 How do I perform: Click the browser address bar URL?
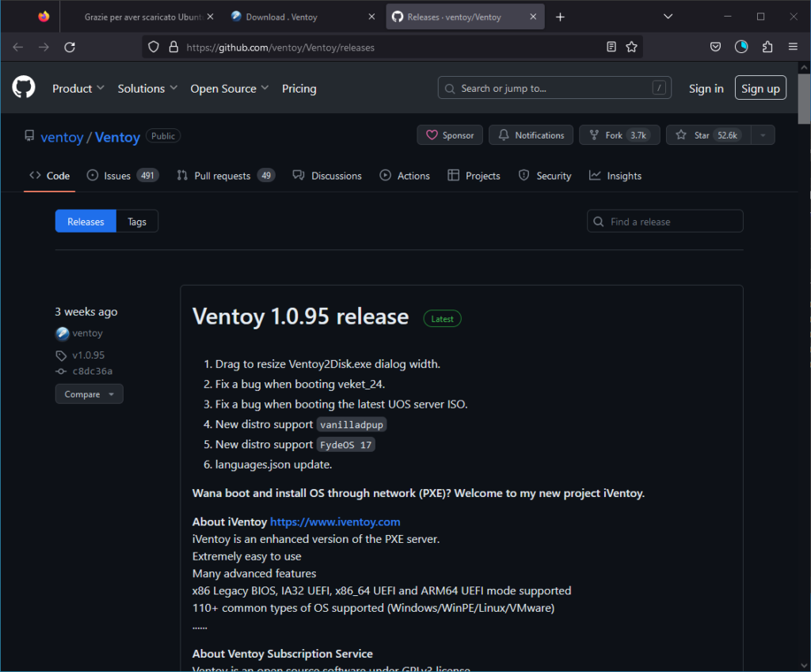click(x=280, y=47)
